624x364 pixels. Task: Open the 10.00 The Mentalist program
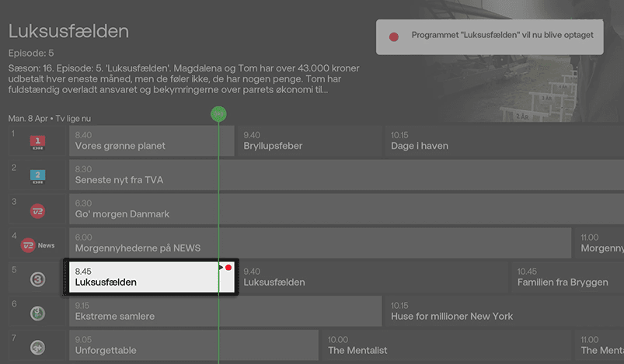coord(446,345)
